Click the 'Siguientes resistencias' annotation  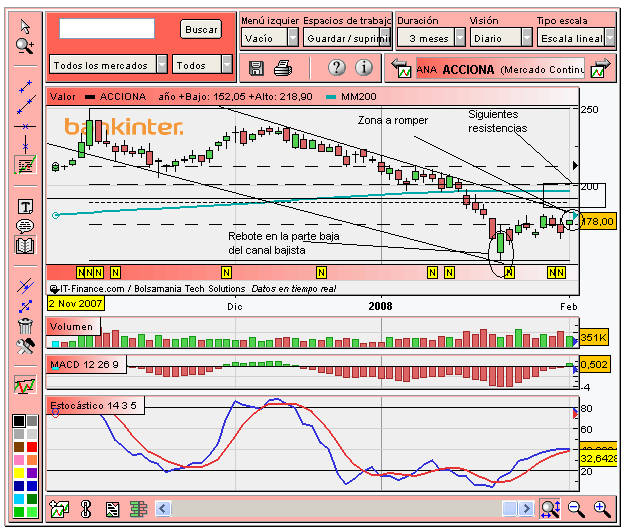[497, 121]
